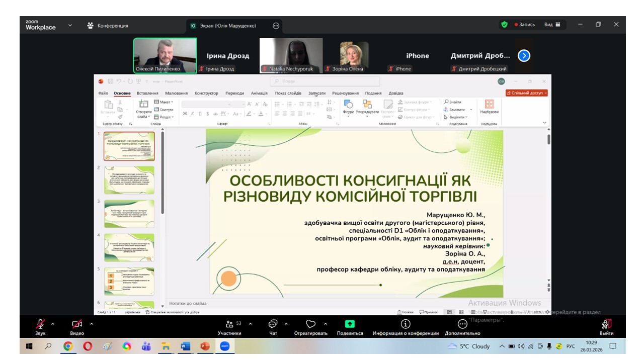Expand audio options arrow beside Звук
This screenshot has height=362, width=644.
click(x=53, y=324)
